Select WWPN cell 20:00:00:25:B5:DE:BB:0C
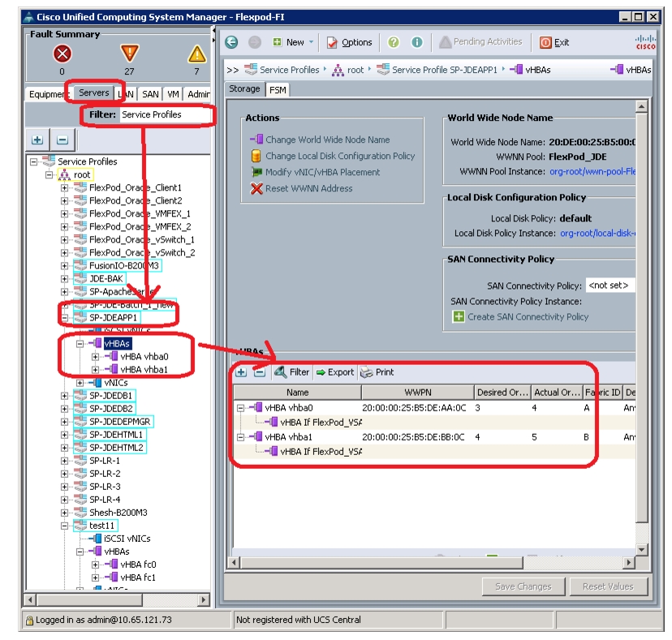The width and height of the screenshot is (672, 640). (414, 437)
